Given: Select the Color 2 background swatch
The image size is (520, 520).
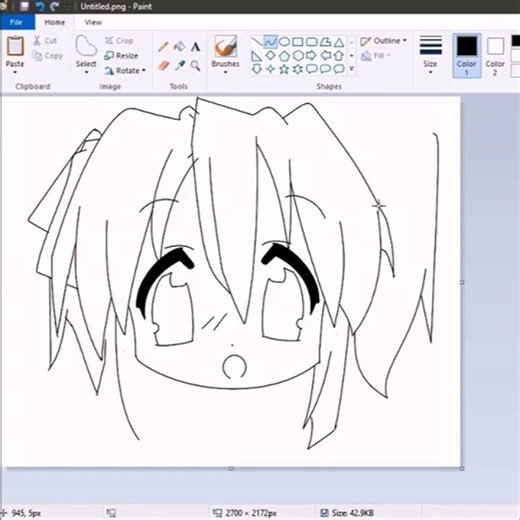Looking at the screenshot, I should 495,55.
